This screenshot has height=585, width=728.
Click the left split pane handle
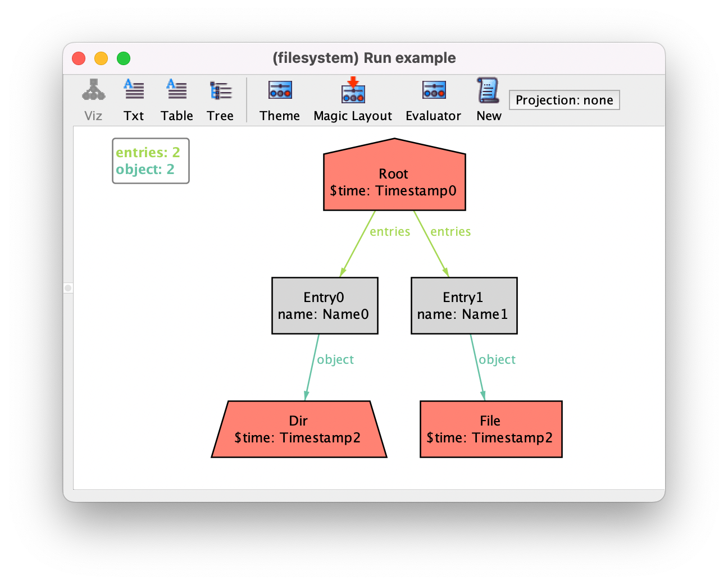[x=68, y=288]
